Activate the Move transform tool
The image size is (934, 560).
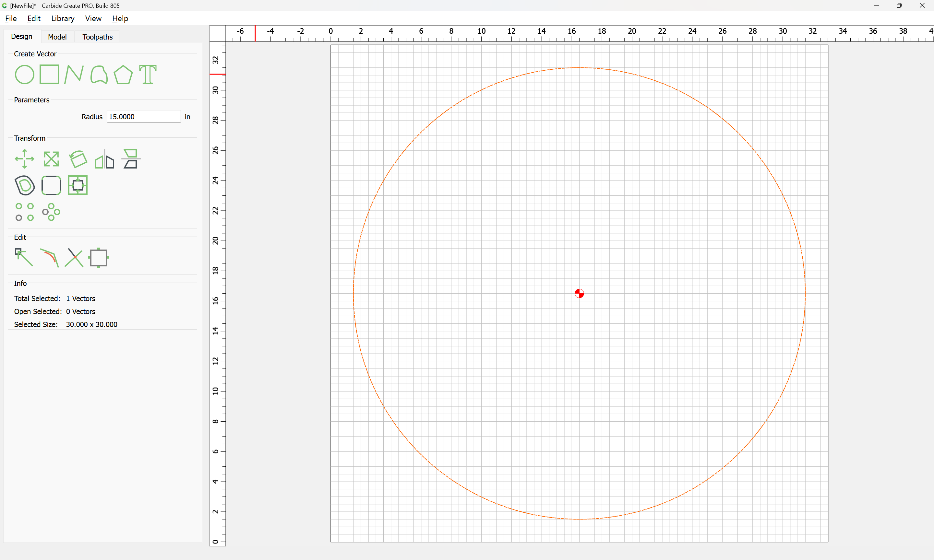(x=25, y=159)
